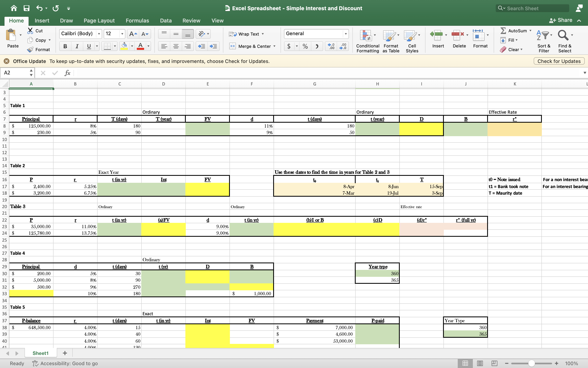588x368 pixels.
Task: Toggle Wrap Text
Action: tap(246, 34)
